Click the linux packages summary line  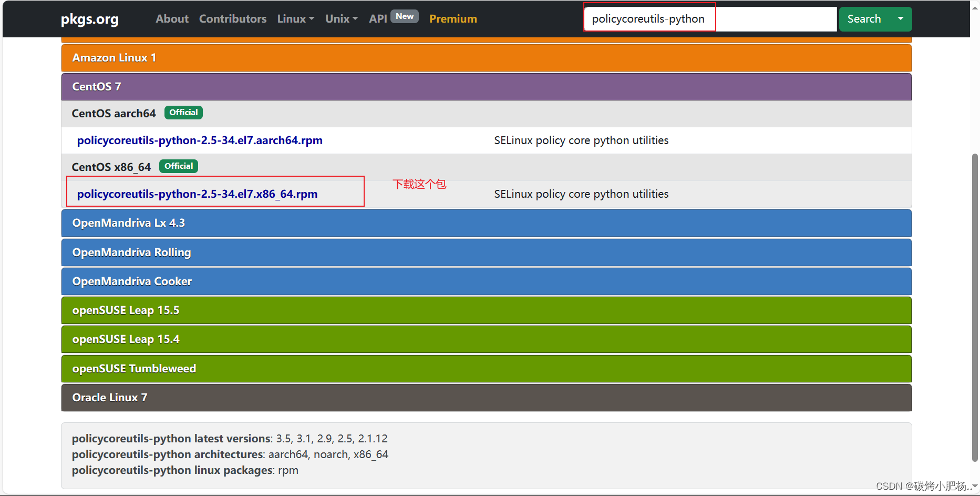point(185,470)
